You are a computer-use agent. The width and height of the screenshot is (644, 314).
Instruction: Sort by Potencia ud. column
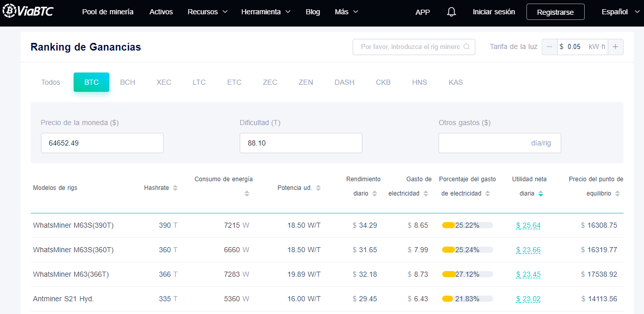click(x=318, y=188)
